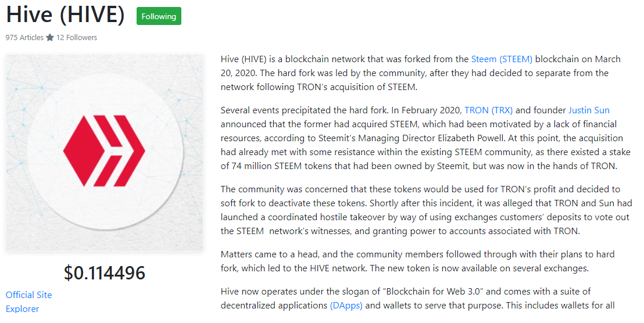
Task: Click the star icon beside followers count
Action: (x=50, y=37)
